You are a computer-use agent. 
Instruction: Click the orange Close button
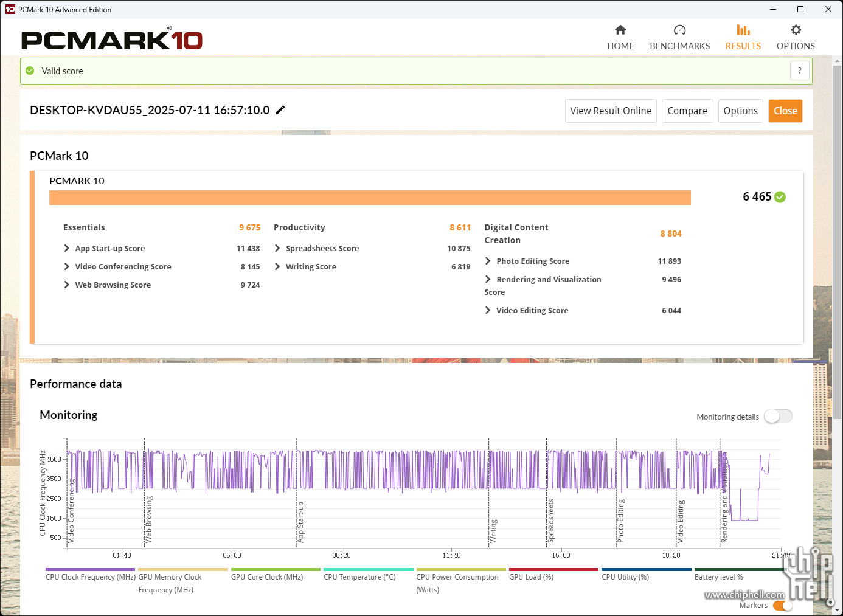(x=785, y=111)
